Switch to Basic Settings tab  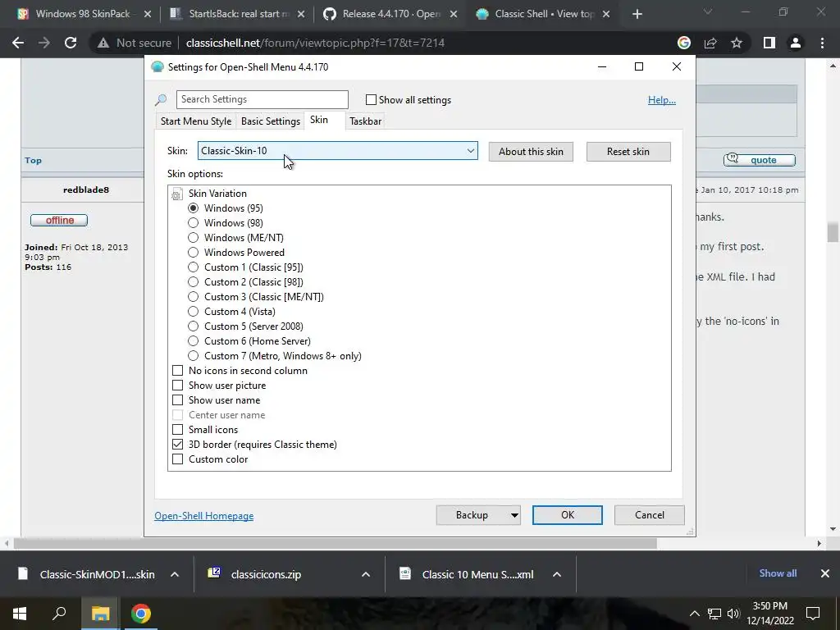271,121
